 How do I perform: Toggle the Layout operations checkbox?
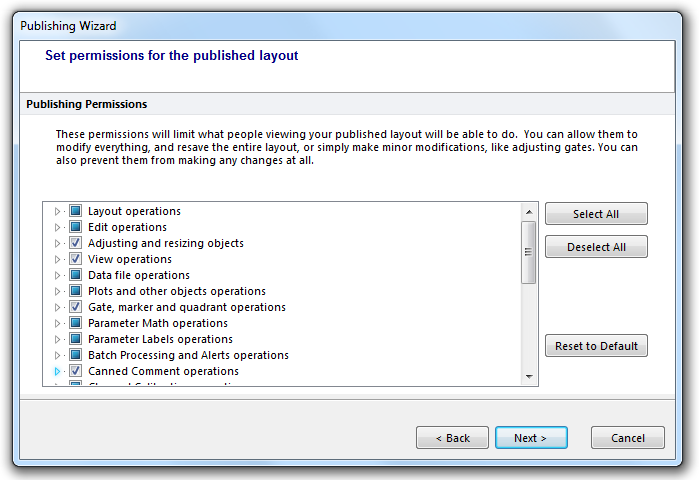tap(75, 211)
